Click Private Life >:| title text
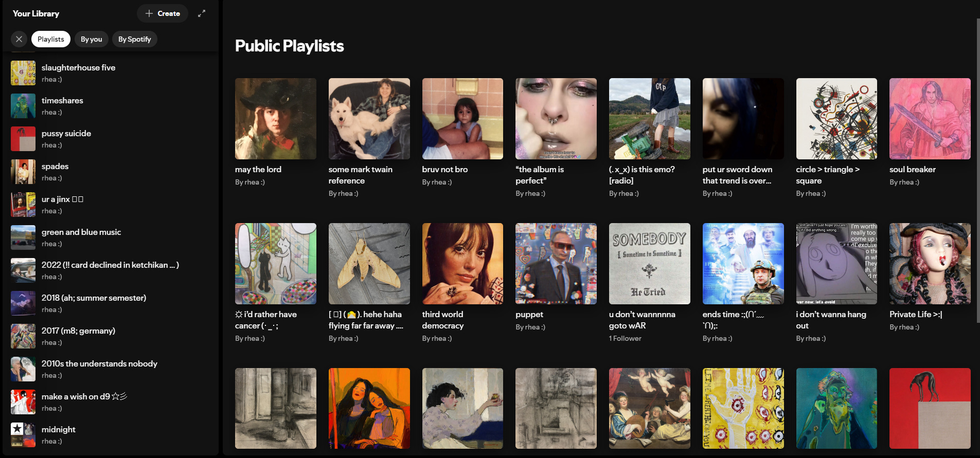Image resolution: width=980 pixels, height=458 pixels. click(916, 314)
